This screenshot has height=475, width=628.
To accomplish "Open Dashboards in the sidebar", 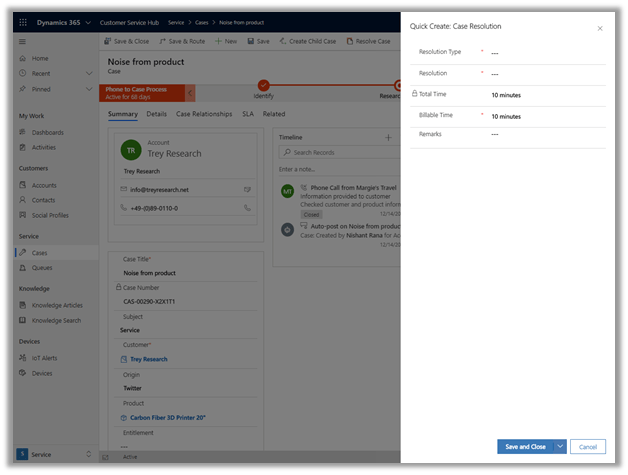I will (x=47, y=133).
